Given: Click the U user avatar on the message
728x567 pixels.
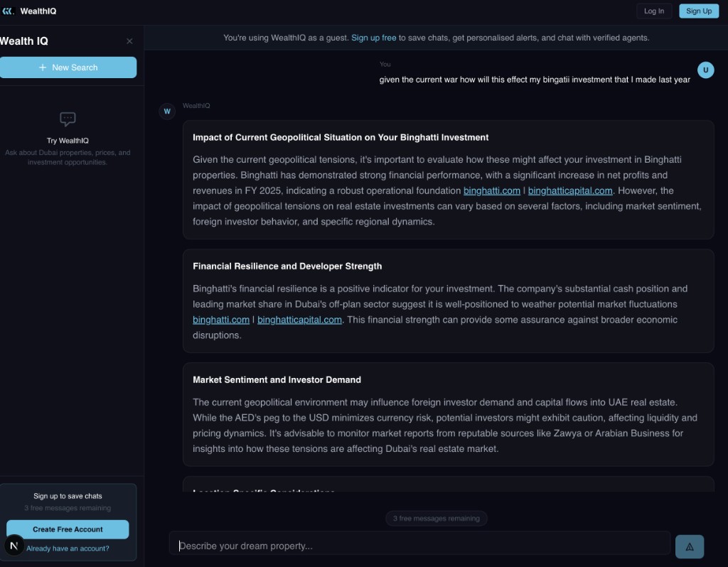Looking at the screenshot, I should tap(706, 70).
